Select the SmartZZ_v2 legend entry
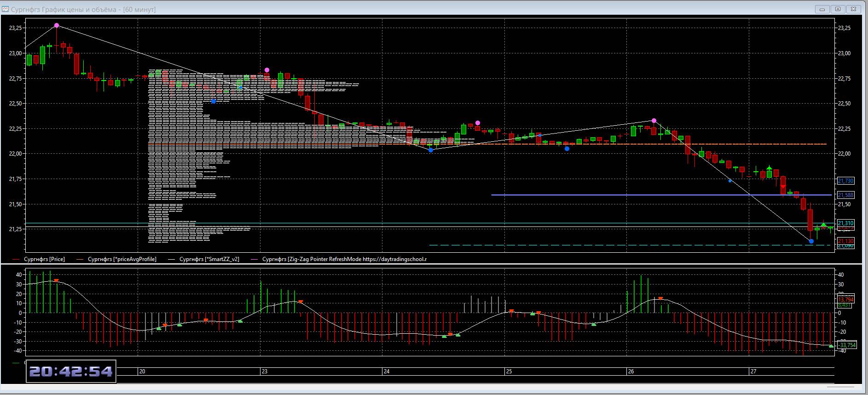Image resolution: width=868 pixels, height=395 pixels. coord(209,259)
